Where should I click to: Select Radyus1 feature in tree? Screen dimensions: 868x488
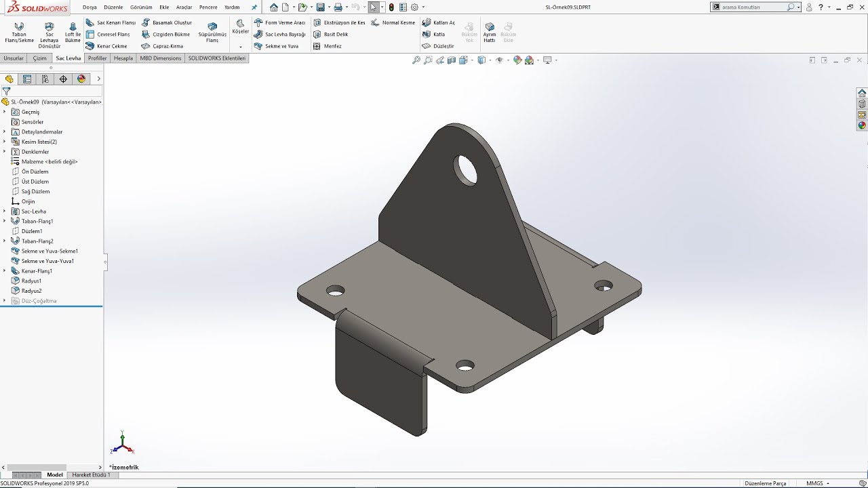[x=27, y=281]
